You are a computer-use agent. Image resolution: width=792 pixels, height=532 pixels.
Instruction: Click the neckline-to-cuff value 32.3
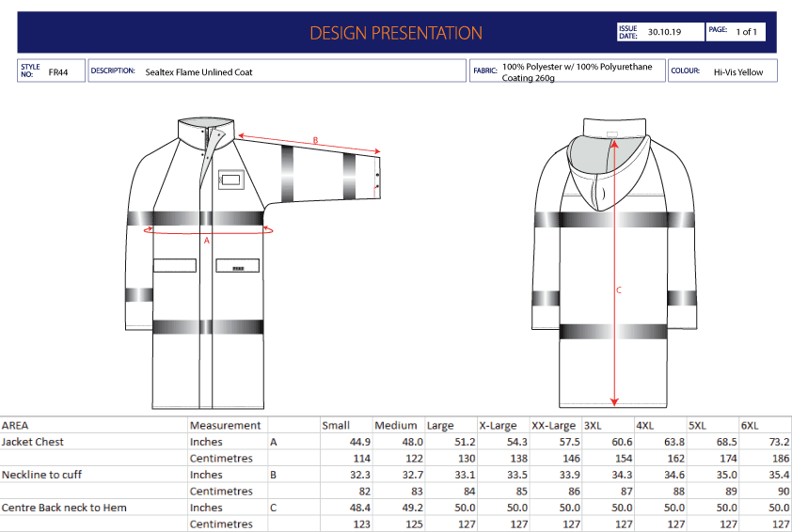point(360,475)
